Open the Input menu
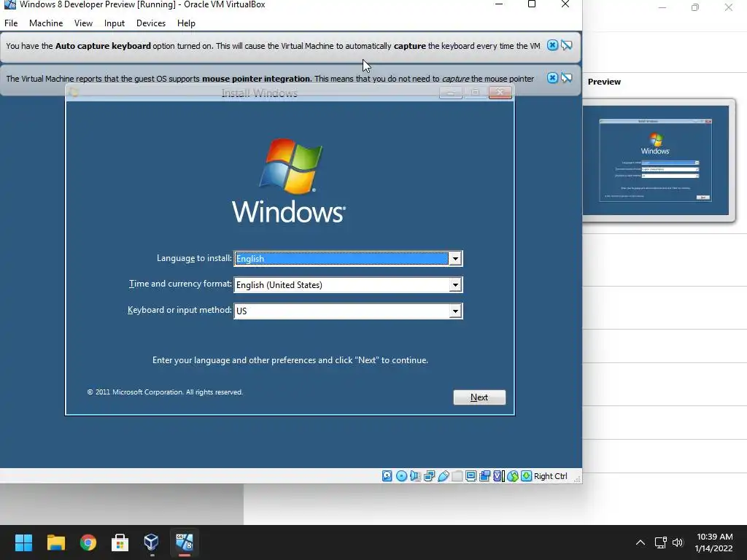747x560 pixels. click(x=115, y=23)
